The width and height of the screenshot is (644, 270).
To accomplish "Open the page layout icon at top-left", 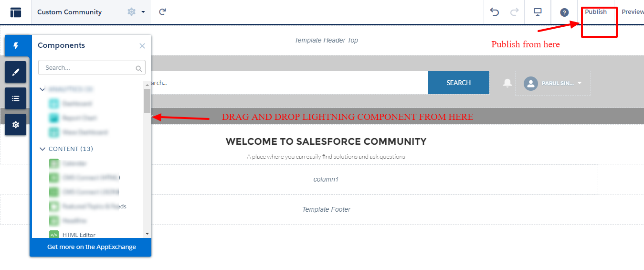I will click(16, 12).
